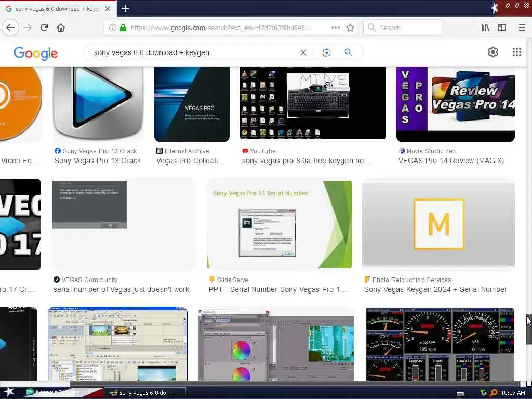This screenshot has width=532, height=399.
Task: Submit search with magnifier icon
Action: (348, 52)
